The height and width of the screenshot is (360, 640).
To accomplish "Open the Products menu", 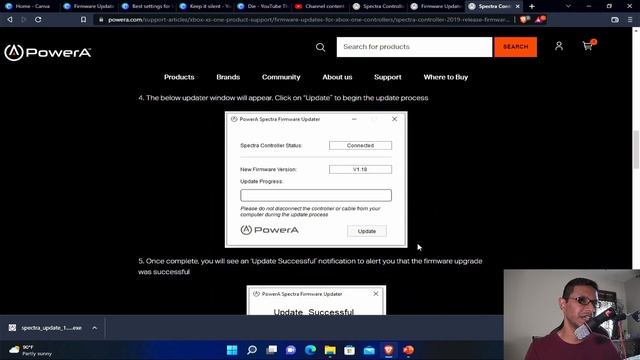I will pos(179,77).
